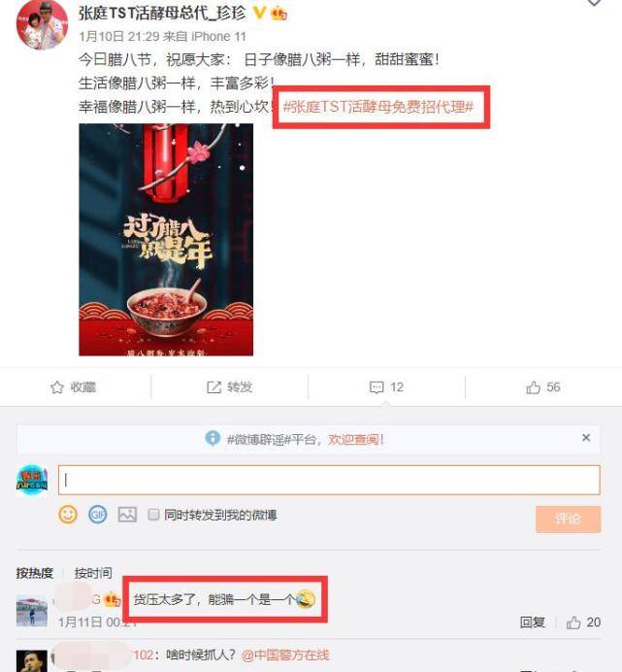Open the 腊八 festival poster image
The image size is (622, 672).
pos(166,240)
